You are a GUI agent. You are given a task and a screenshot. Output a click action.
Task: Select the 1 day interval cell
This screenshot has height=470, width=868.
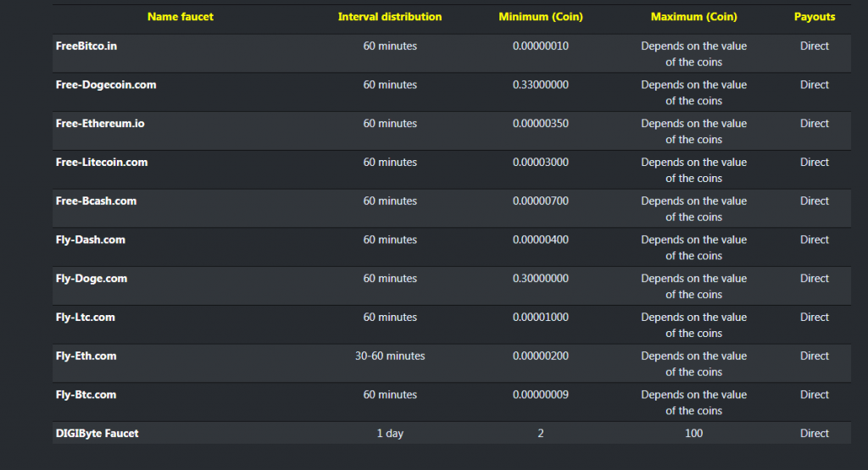[390, 433]
